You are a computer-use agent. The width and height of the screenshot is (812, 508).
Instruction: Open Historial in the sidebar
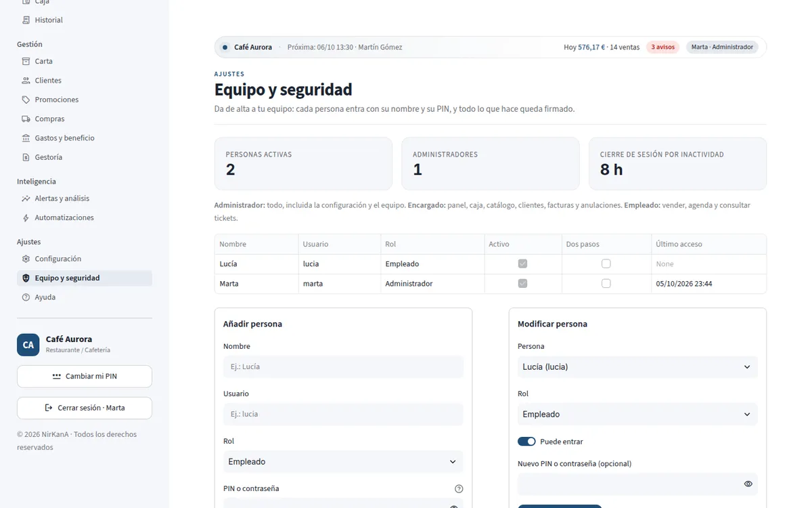click(x=85, y=20)
